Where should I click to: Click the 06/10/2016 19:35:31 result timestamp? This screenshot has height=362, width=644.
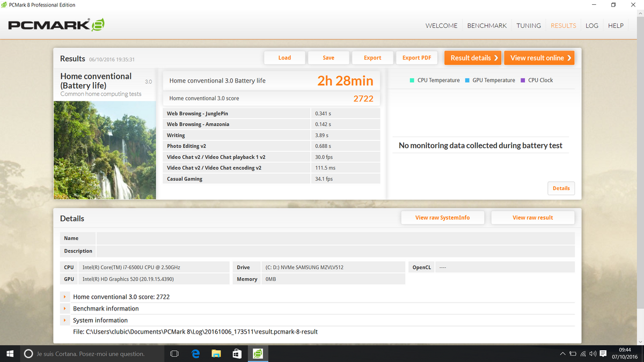[x=112, y=60]
